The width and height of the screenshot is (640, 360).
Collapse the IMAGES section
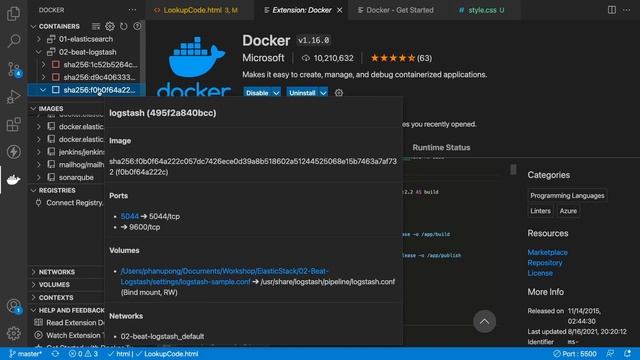pos(33,109)
